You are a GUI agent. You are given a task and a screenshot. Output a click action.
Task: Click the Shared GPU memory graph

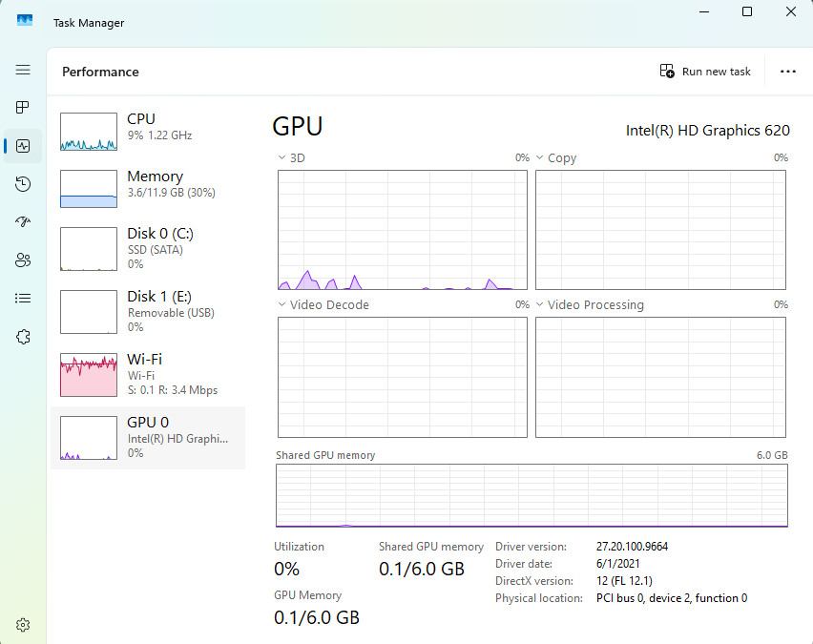(x=532, y=496)
